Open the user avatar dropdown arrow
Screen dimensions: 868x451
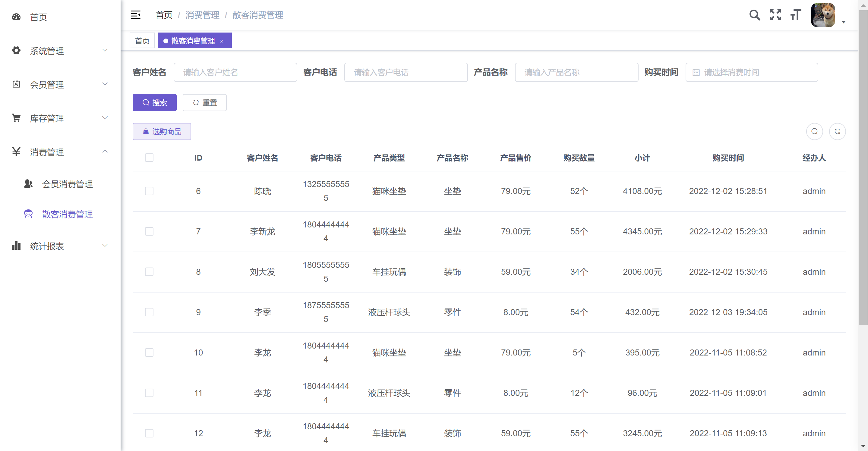click(x=843, y=22)
